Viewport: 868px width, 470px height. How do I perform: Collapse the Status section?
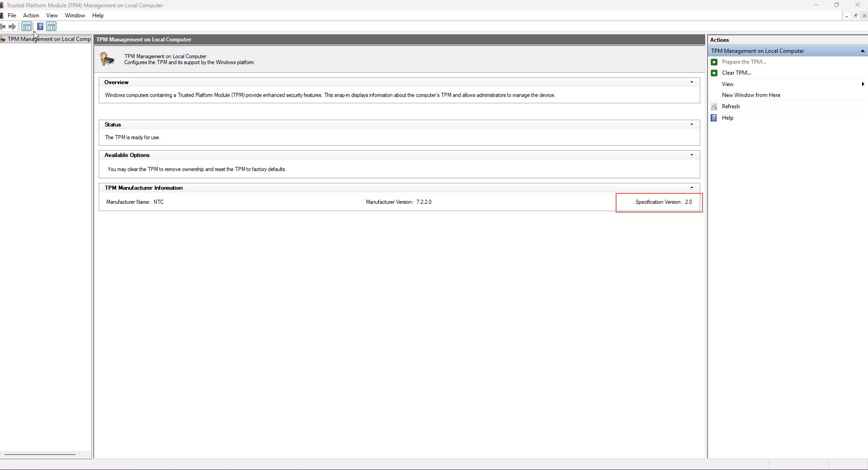pos(692,124)
